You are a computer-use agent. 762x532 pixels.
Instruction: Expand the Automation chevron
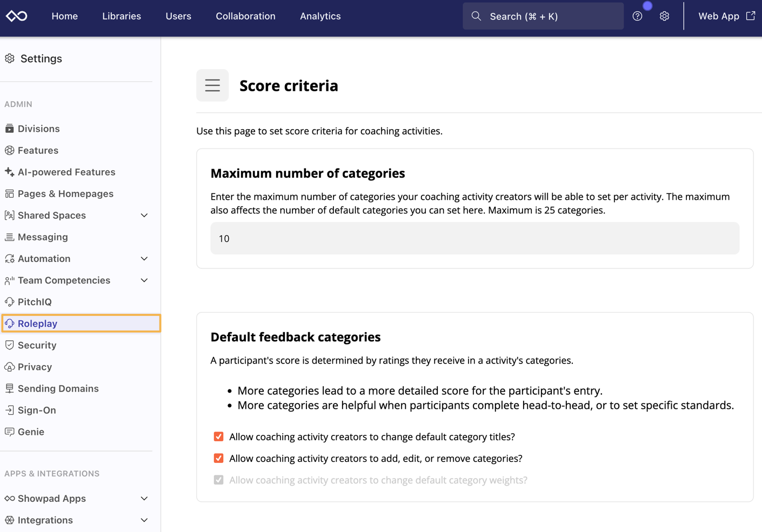pos(144,259)
